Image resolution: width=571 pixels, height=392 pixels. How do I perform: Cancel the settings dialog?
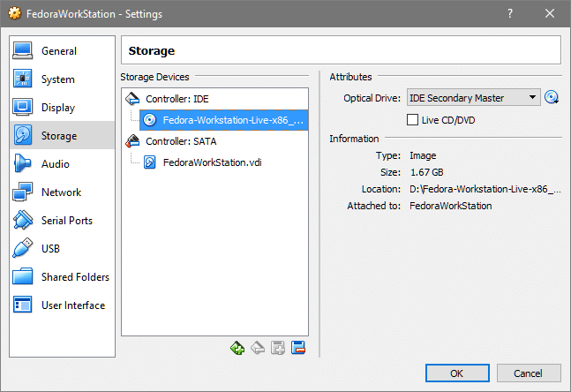pos(529,373)
